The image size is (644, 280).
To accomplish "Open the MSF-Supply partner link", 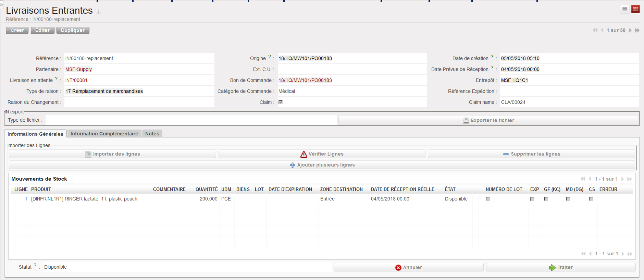I will point(78,69).
